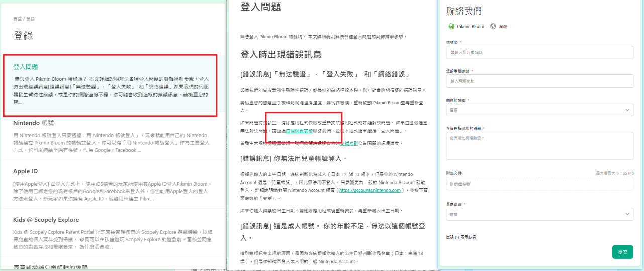Click 首頁 in the breadcrumb
The image size is (644, 271).
pyautogui.click(x=17, y=19)
